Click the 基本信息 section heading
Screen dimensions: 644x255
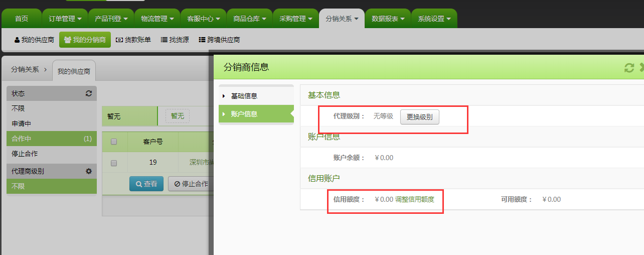[324, 95]
